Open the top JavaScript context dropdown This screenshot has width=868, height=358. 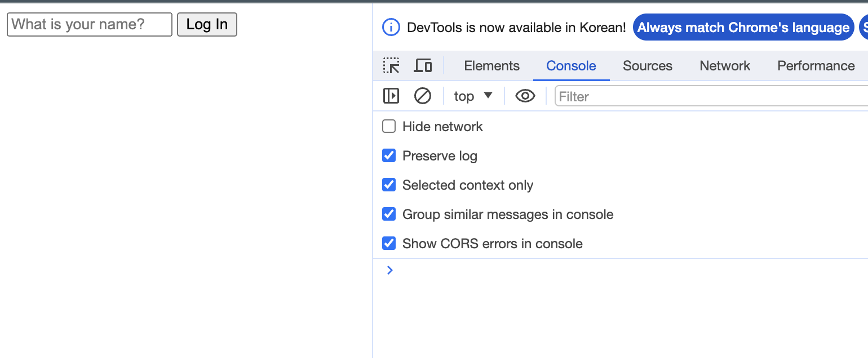coord(473,96)
